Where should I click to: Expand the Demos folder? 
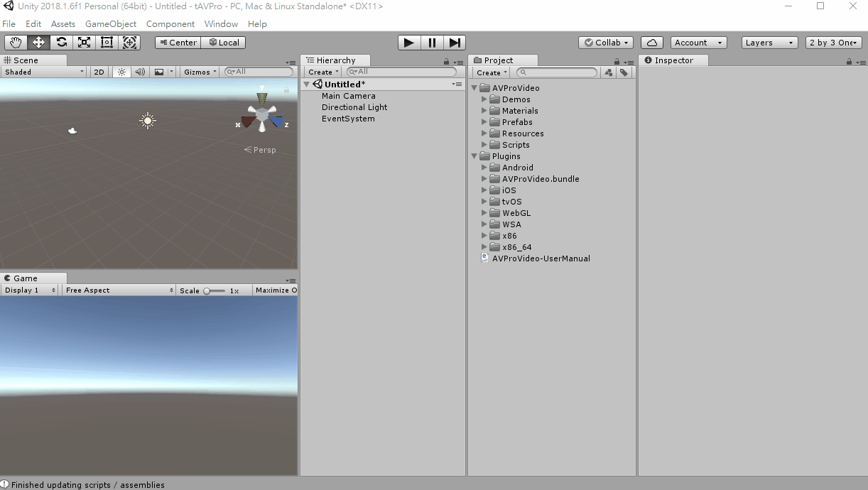[484, 99]
